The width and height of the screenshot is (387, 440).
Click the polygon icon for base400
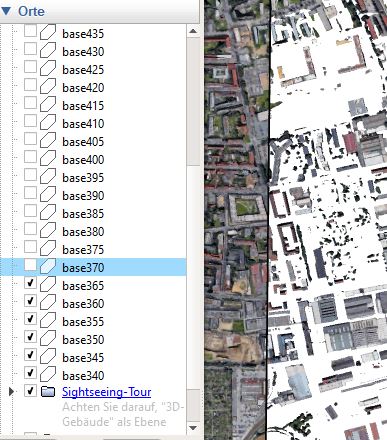click(48, 158)
